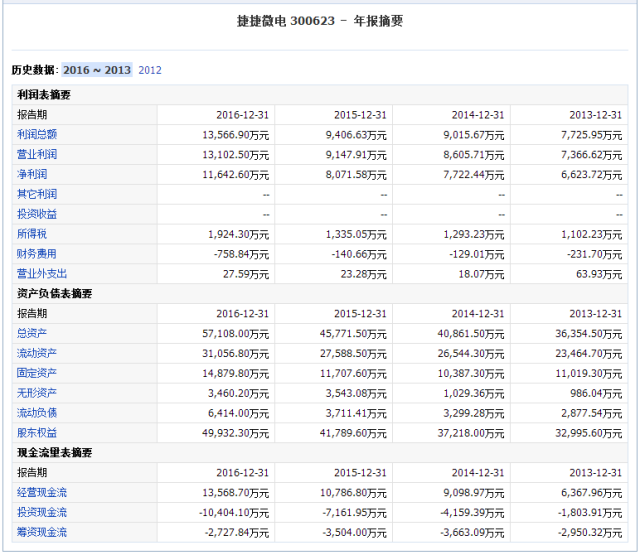Image resolution: width=640 pixels, height=555 pixels.
Task: Select the 6,623.72万元 cell
Action: tap(591, 175)
